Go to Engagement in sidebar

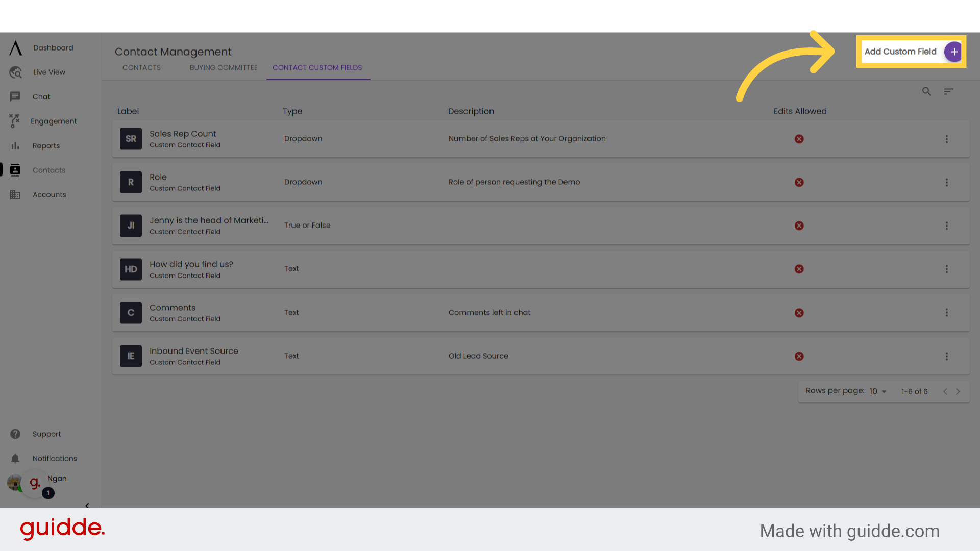pyautogui.click(x=54, y=121)
